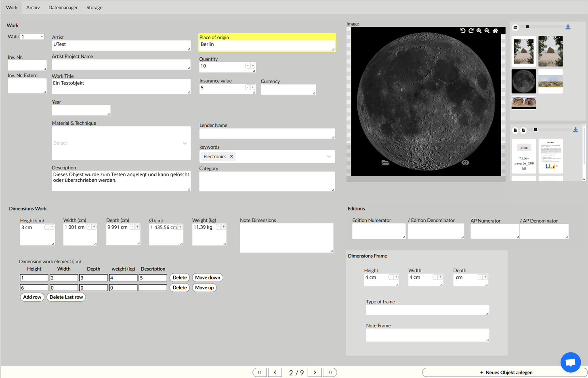Click the open folder icon on the image
The height and width of the screenshot is (378, 588).
pos(385,162)
